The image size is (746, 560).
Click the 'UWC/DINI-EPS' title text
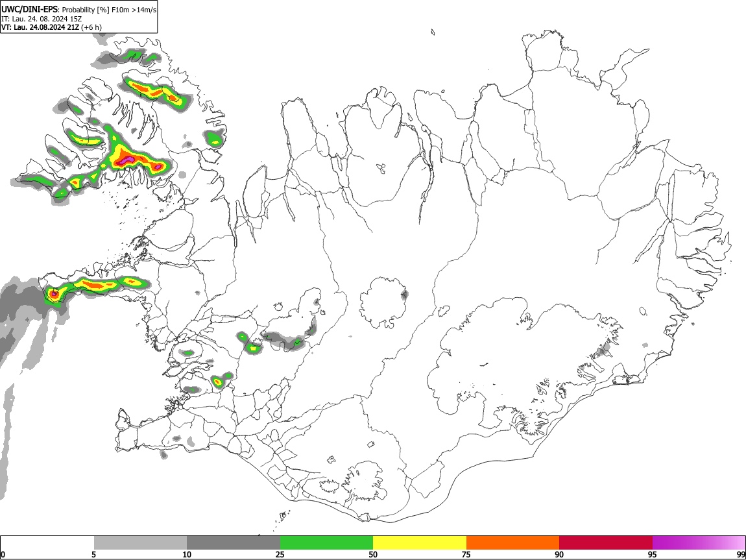(x=29, y=9)
